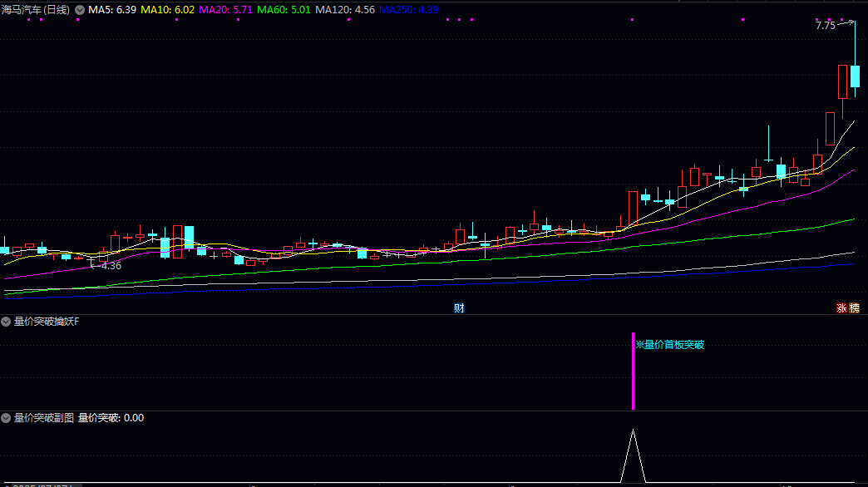Image resolution: width=868 pixels, height=487 pixels.
Task: Click the white spike in 量价突破副图
Action: (633, 455)
